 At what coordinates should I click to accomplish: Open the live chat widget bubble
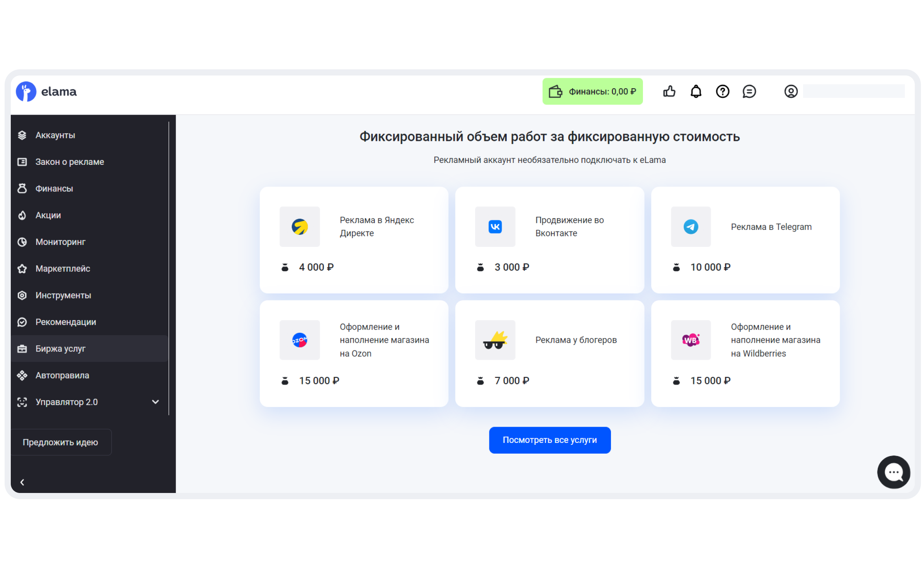click(893, 472)
